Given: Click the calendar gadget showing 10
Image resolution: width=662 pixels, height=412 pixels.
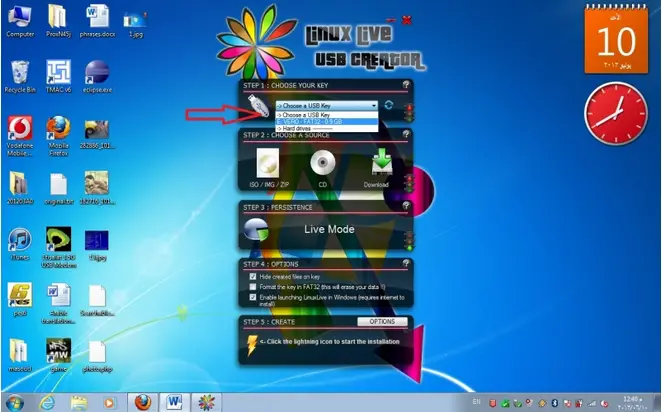Looking at the screenshot, I should [x=616, y=41].
